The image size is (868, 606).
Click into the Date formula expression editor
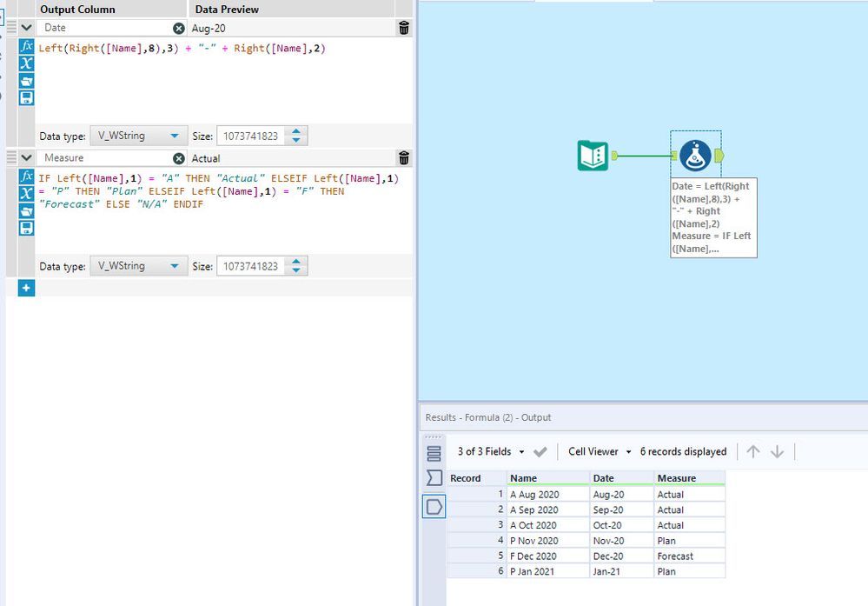(223, 80)
